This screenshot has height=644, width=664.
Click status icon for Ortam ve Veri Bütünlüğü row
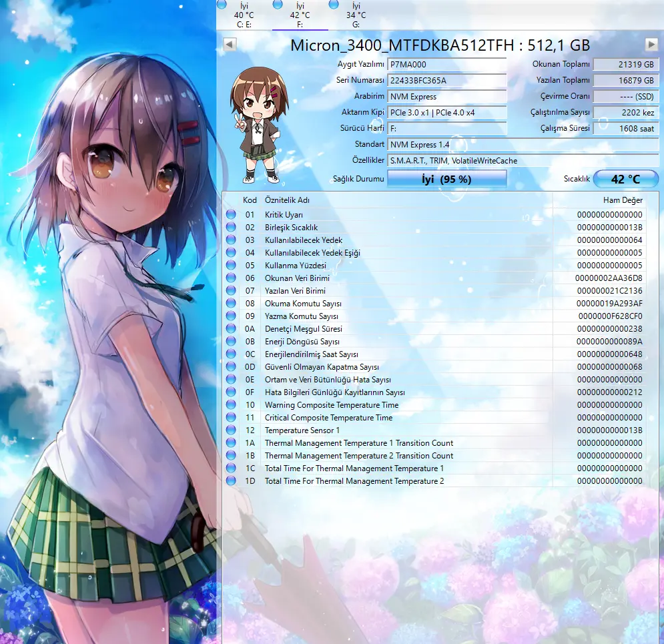231,379
